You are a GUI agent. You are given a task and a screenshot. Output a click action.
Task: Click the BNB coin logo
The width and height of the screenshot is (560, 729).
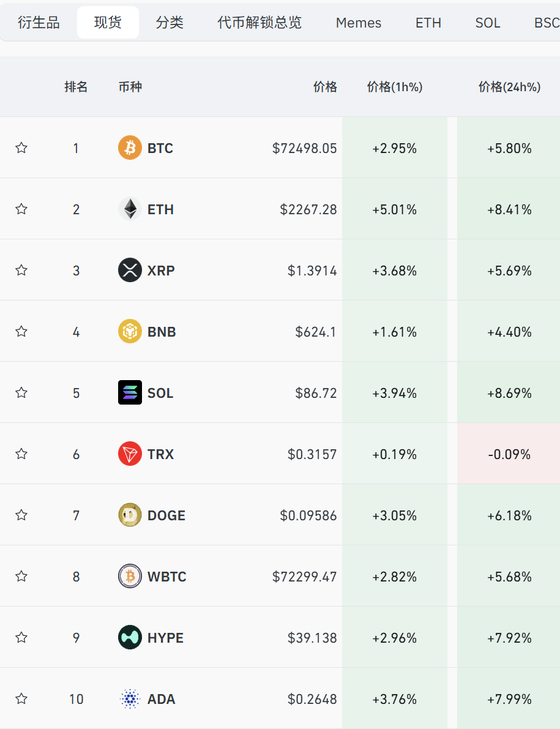(130, 331)
